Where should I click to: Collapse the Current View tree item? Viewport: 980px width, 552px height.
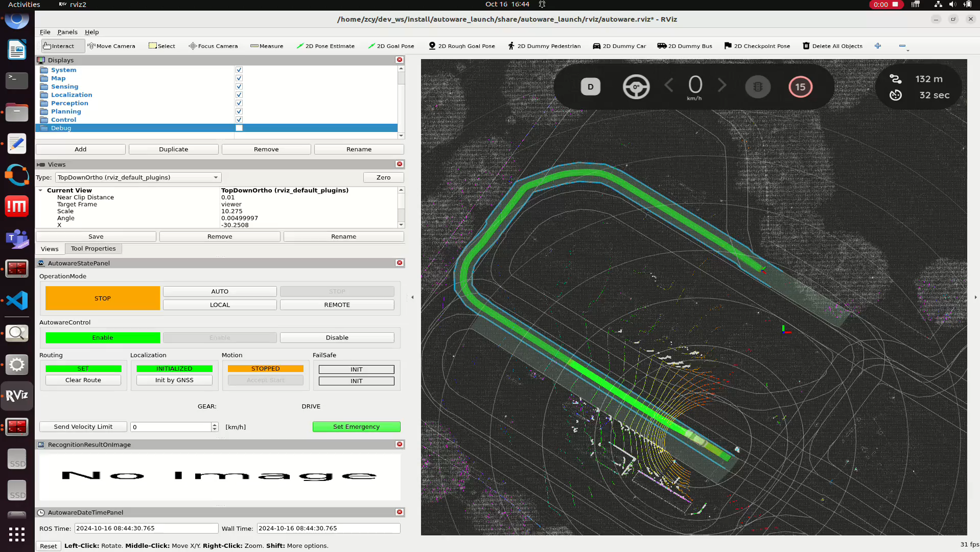tap(40, 190)
